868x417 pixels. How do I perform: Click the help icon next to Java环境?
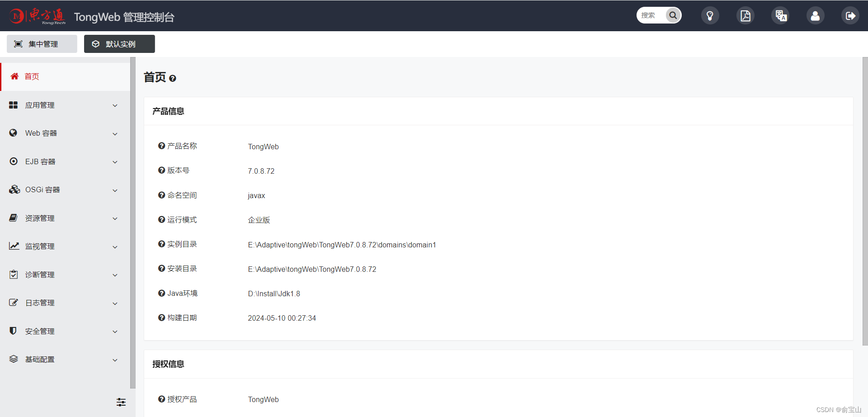click(x=161, y=293)
